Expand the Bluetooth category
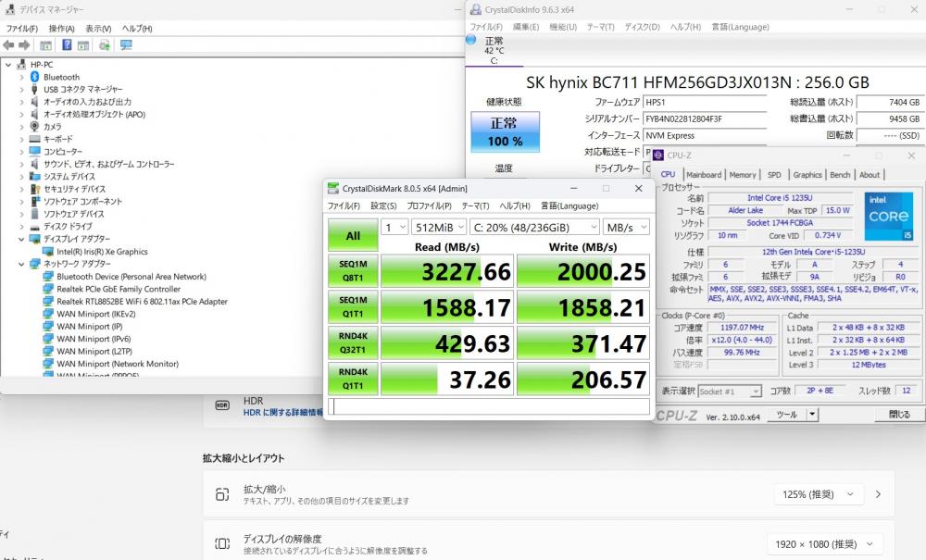Screen dimensions: 926x560 tap(21, 77)
